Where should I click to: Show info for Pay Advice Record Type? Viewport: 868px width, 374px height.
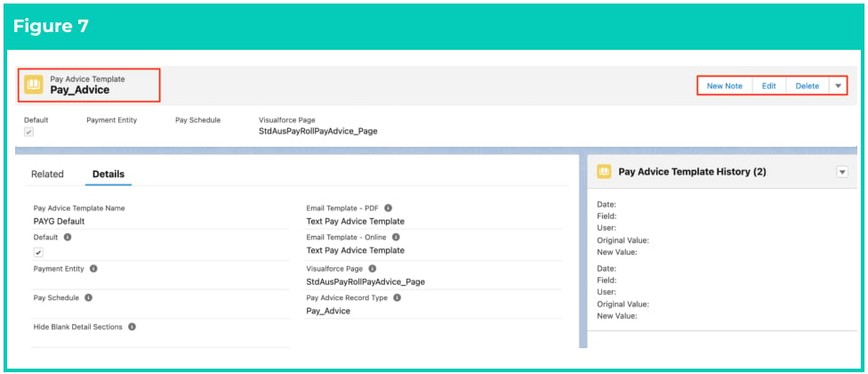coord(397,297)
